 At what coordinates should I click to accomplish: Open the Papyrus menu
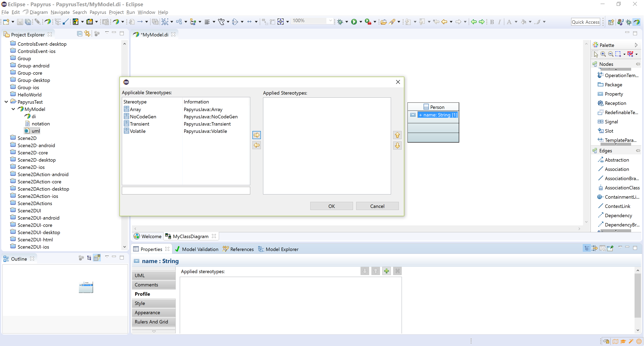pos(98,12)
